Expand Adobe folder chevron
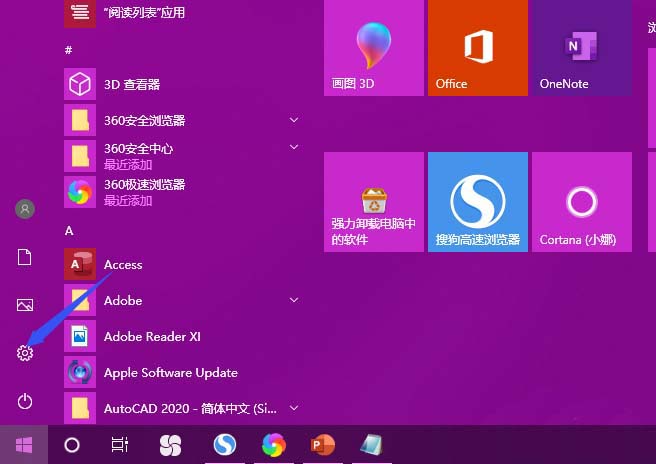Image resolution: width=656 pixels, height=464 pixels. pyautogui.click(x=294, y=300)
